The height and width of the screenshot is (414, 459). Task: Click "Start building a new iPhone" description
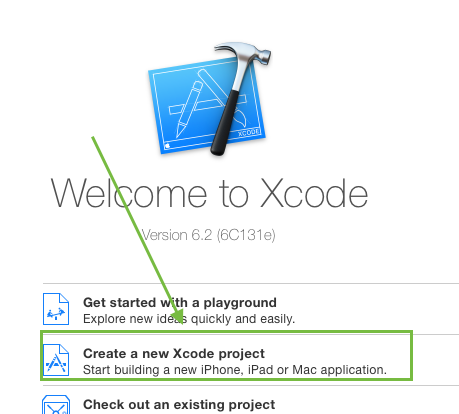pyautogui.click(x=235, y=370)
